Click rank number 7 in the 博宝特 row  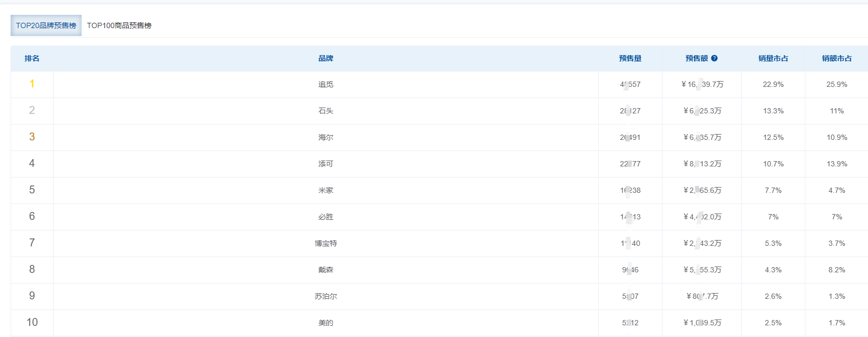(32, 243)
